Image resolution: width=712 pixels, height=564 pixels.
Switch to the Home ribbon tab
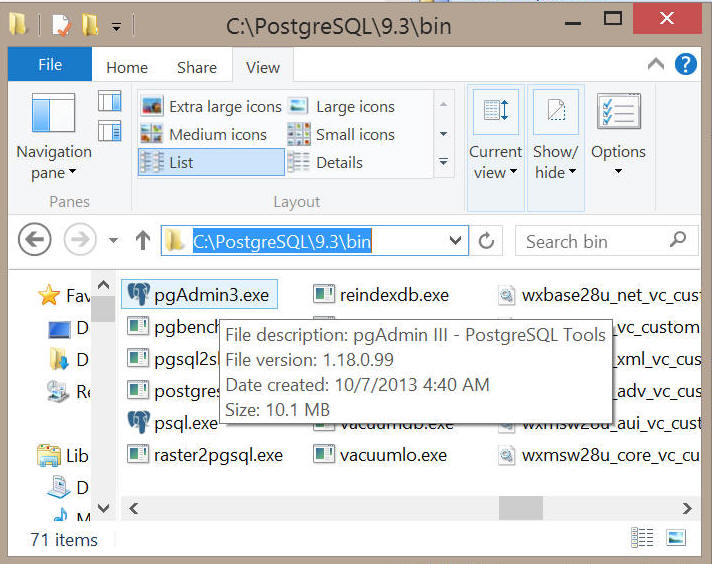click(127, 68)
